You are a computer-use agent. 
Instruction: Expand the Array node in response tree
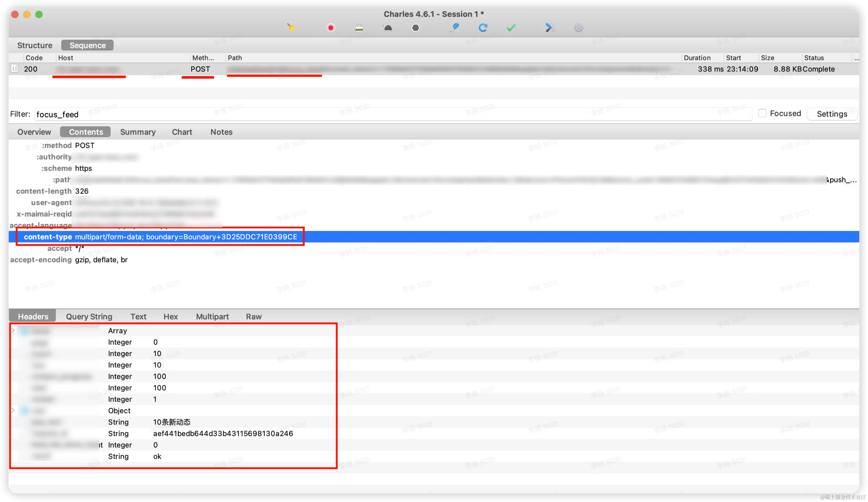click(x=13, y=330)
